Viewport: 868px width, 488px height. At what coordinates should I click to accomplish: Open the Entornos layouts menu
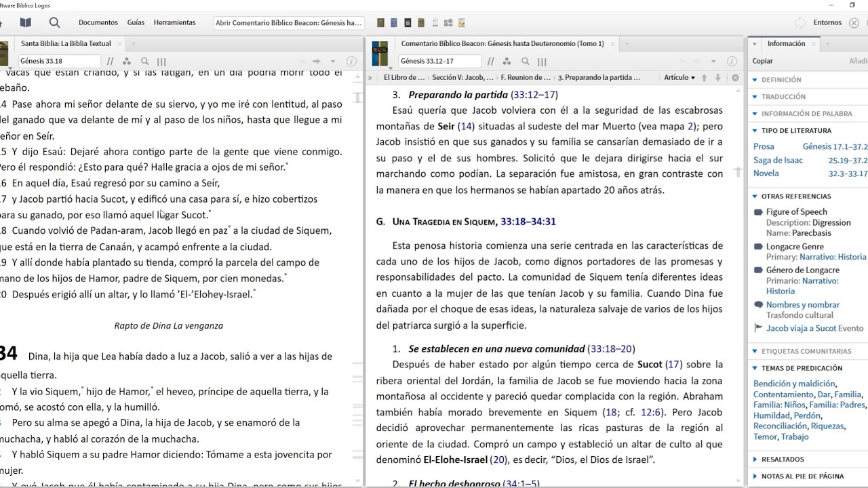tap(827, 22)
